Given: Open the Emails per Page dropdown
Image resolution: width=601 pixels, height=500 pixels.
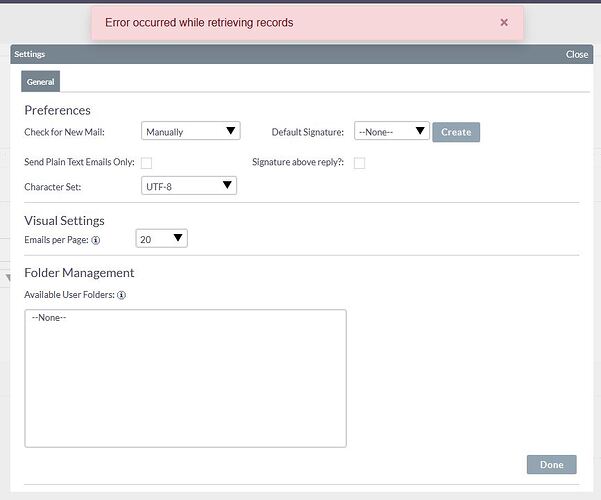Looking at the screenshot, I should [x=161, y=238].
